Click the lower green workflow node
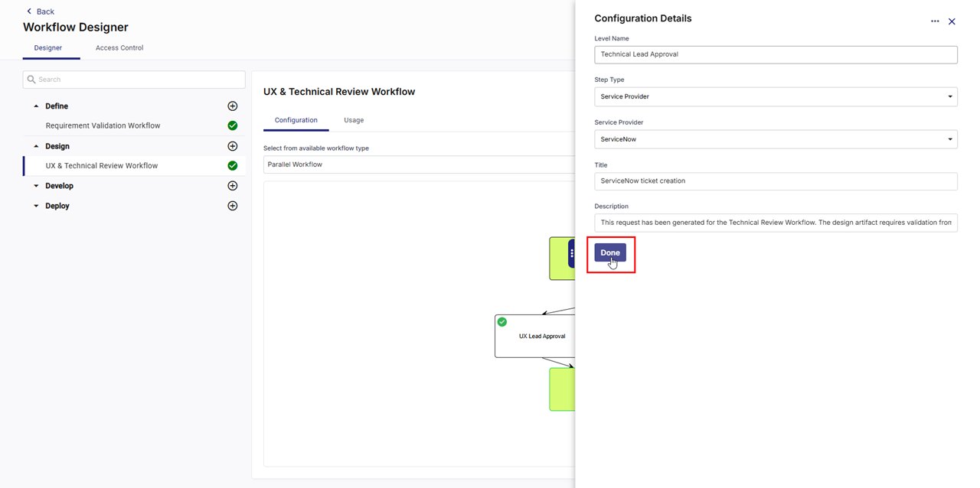 [563, 389]
